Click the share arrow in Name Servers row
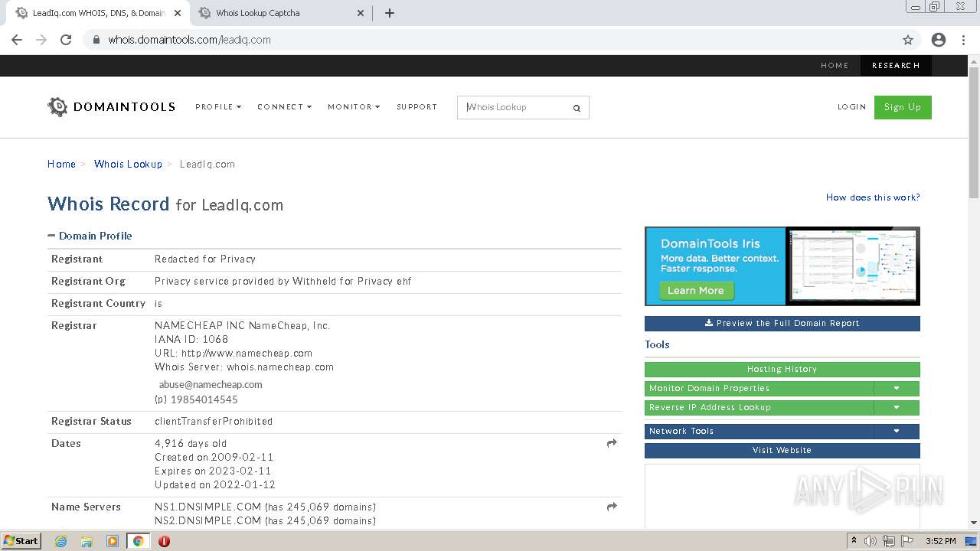The image size is (980, 551). pos(612,507)
